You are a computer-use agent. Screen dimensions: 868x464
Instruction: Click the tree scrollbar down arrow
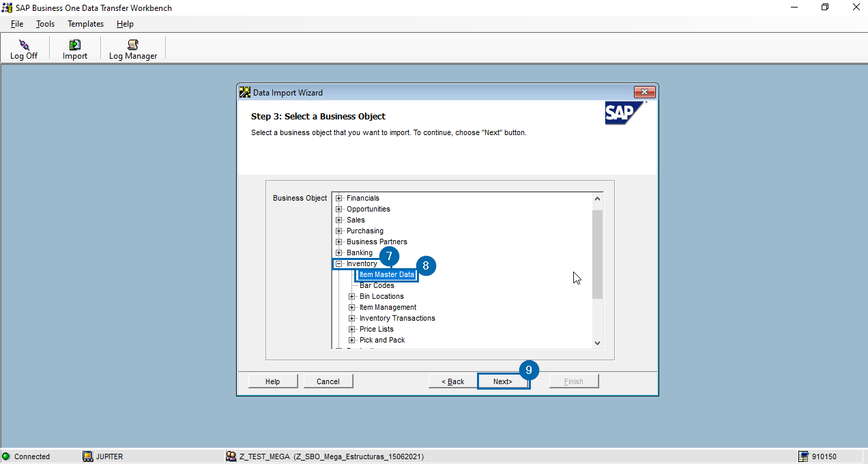click(x=598, y=343)
